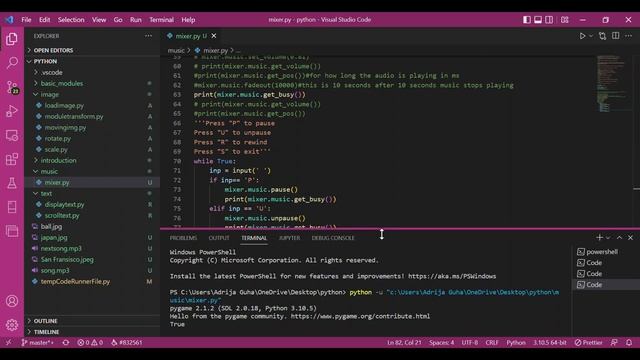Click the master branch status bar item
The height and width of the screenshot is (360, 640).
[x=38, y=342]
